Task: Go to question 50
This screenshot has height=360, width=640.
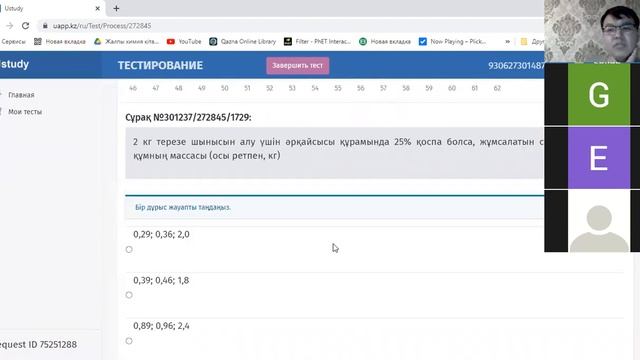Action: (x=224, y=88)
